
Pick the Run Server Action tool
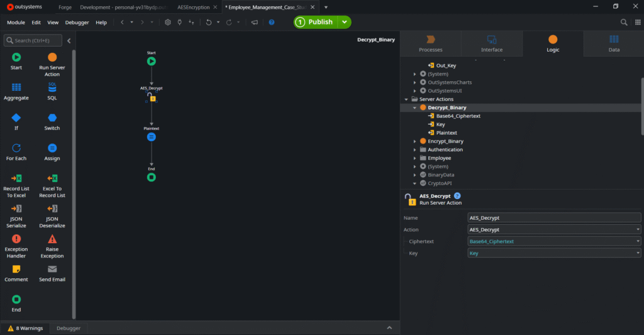52,64
